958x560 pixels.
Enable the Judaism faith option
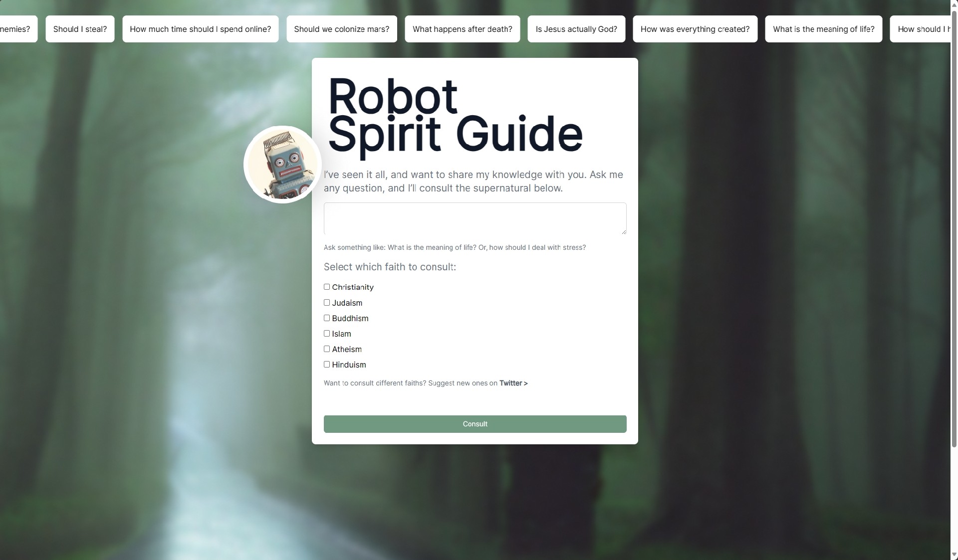(x=327, y=303)
